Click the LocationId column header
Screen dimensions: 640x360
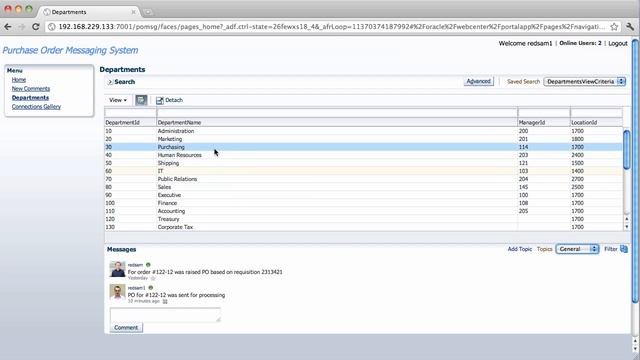[x=596, y=122]
